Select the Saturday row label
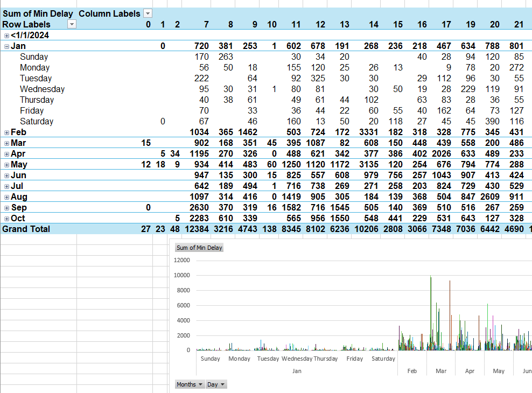Screen dimensions: 532x393 click(37, 121)
